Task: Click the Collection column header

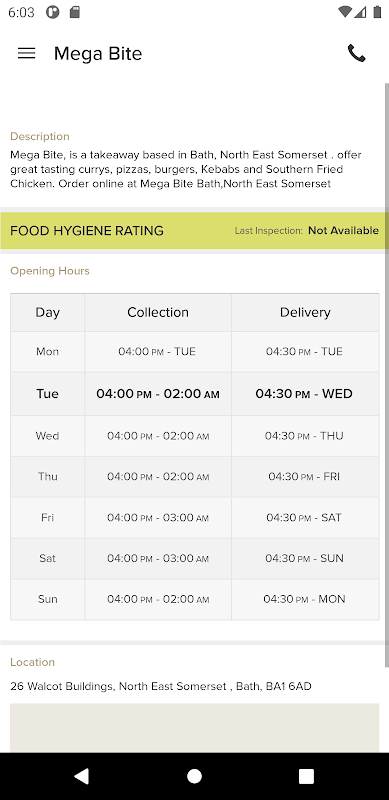Action: tap(158, 312)
